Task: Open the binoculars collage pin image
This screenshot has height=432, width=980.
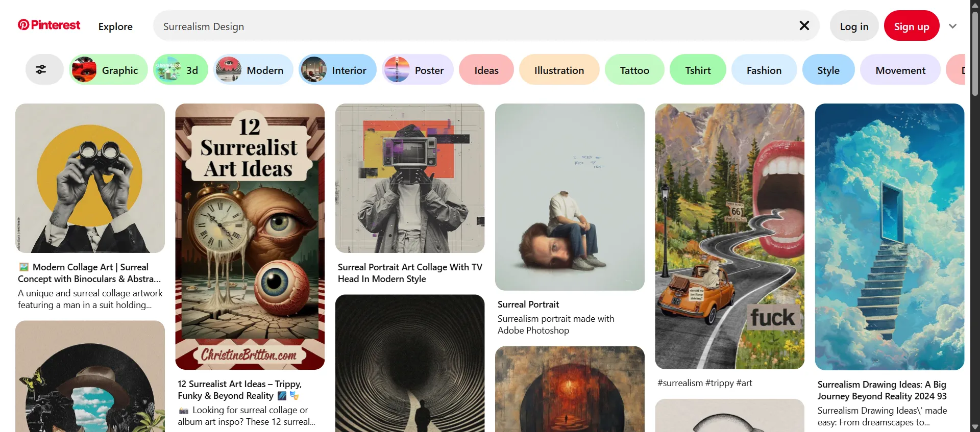Action: (90, 178)
